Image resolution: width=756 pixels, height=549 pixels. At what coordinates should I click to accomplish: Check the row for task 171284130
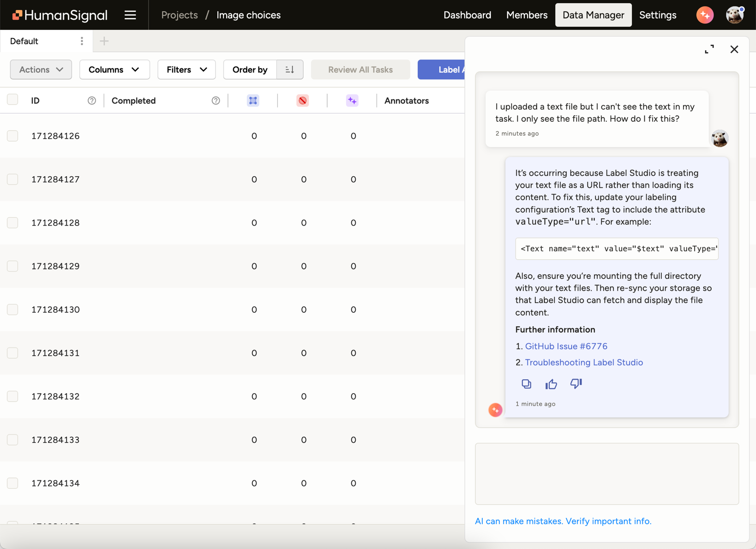coord(12,310)
